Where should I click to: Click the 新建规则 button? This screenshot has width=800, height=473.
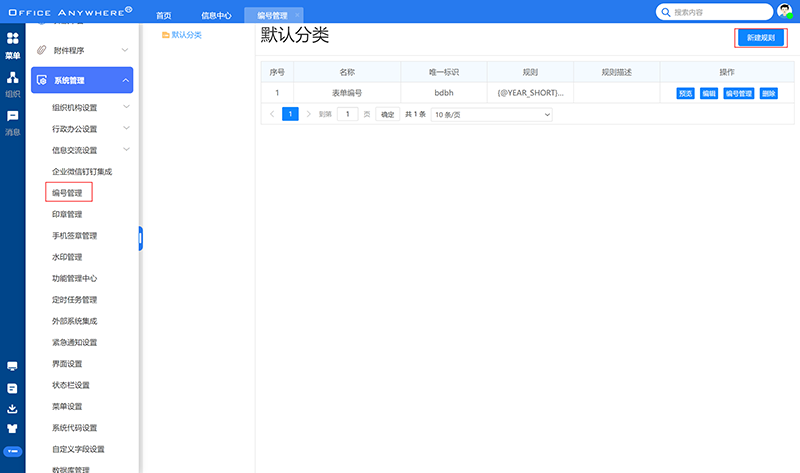tap(761, 38)
